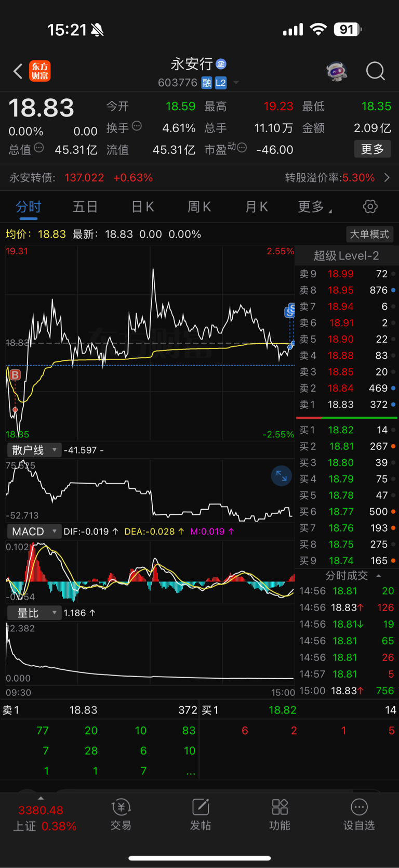Tap 今开 price 18.59
This screenshot has width=399, height=868.
click(x=180, y=107)
